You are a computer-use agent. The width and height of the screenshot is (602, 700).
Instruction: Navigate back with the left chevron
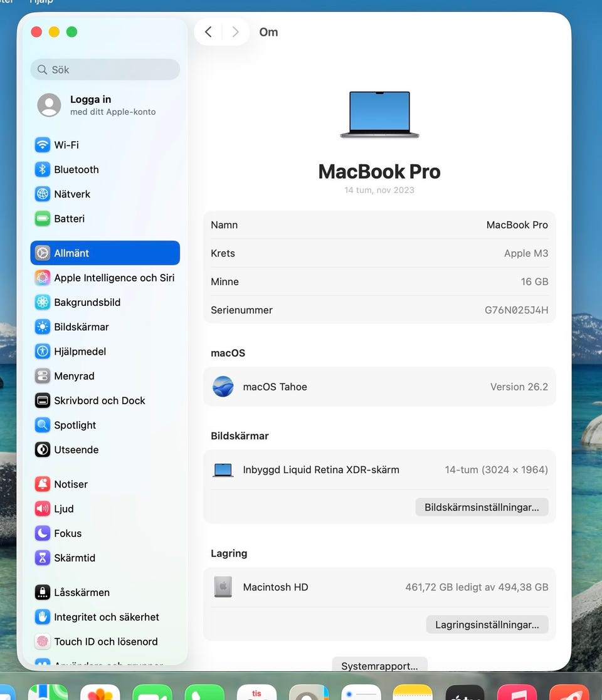[209, 32]
